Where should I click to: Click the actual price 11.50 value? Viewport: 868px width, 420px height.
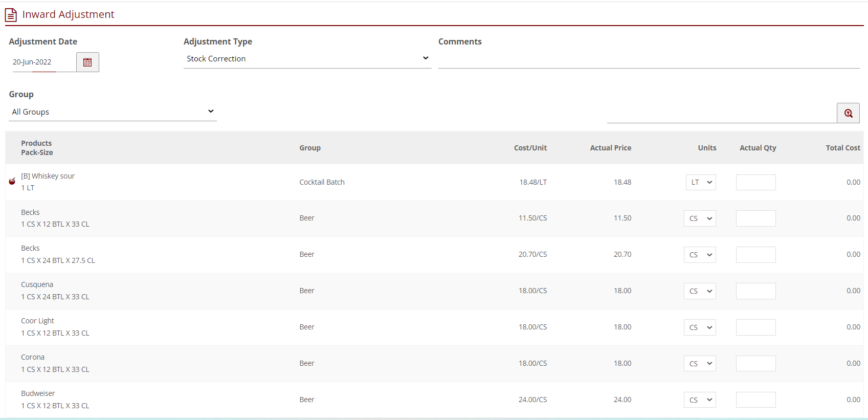622,218
